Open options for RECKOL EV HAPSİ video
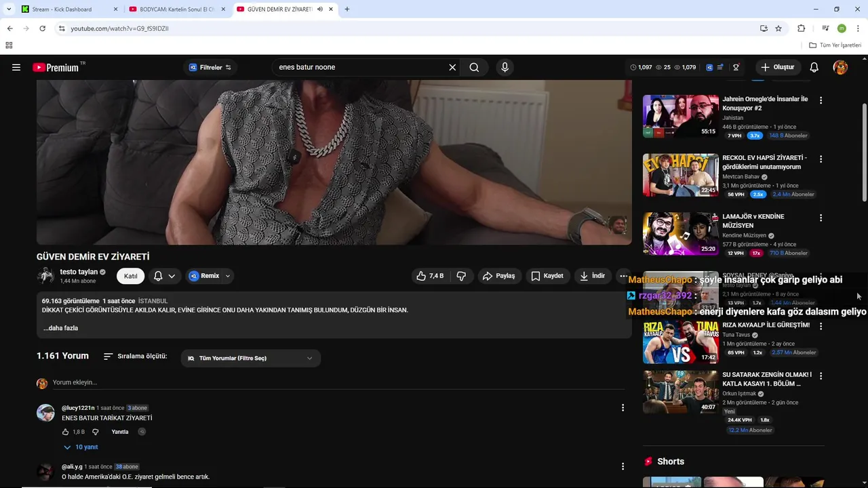 pos(821,159)
